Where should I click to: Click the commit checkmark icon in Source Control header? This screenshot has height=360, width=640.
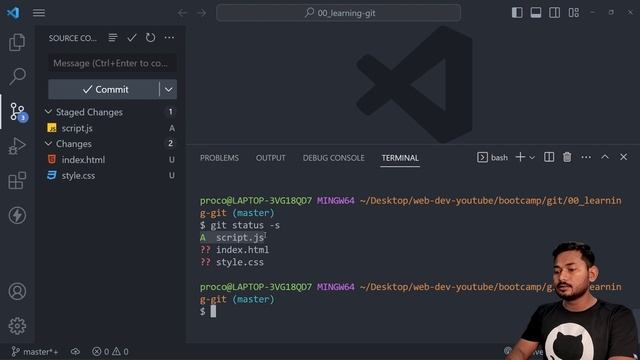(x=131, y=38)
